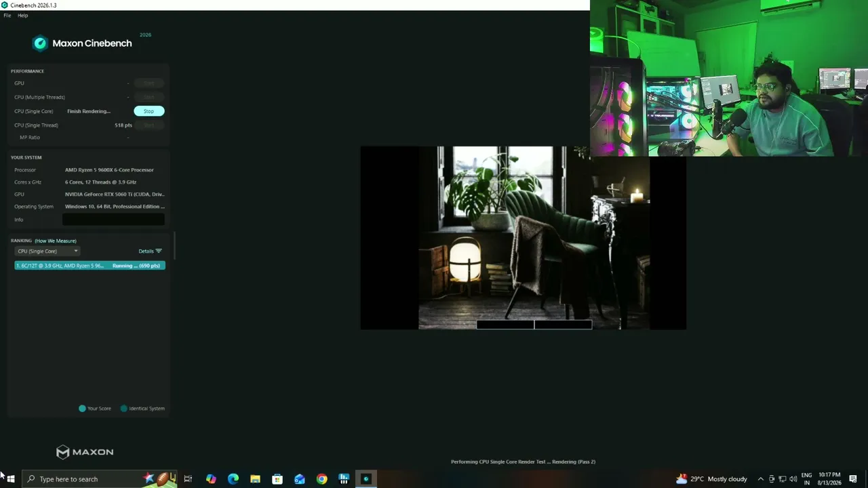Viewport: 868px width, 488px height.
Task: Click the Finish Rendering status text
Action: [89, 111]
